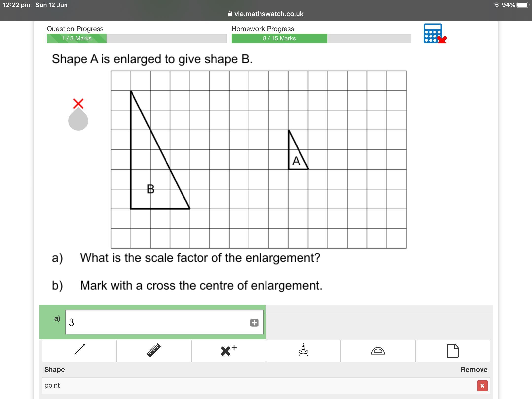Tap the battery indicator in status bar
The height and width of the screenshot is (399, 532).
click(523, 5)
